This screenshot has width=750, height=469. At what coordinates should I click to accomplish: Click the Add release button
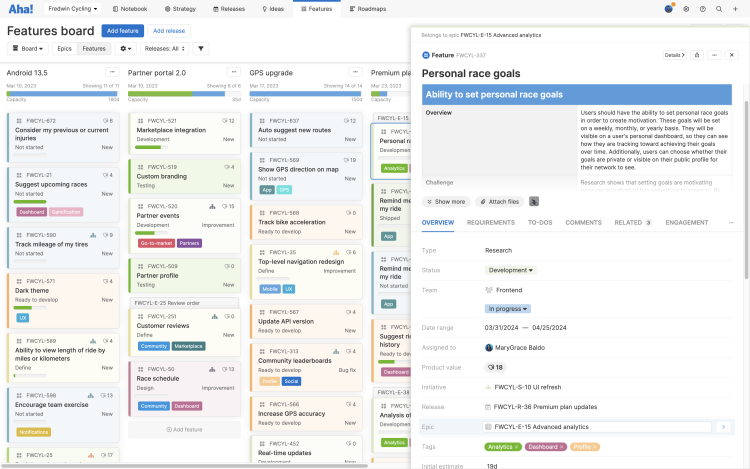tap(169, 31)
